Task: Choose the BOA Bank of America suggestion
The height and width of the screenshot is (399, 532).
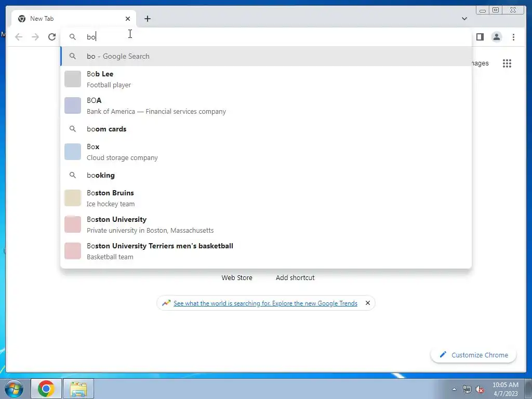Action: pos(266,105)
